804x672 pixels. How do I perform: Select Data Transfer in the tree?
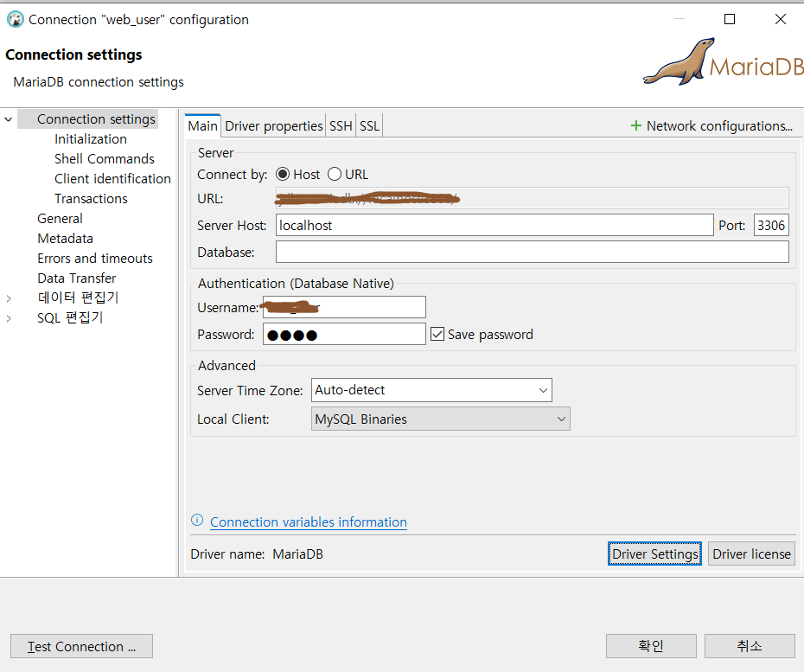pos(77,278)
